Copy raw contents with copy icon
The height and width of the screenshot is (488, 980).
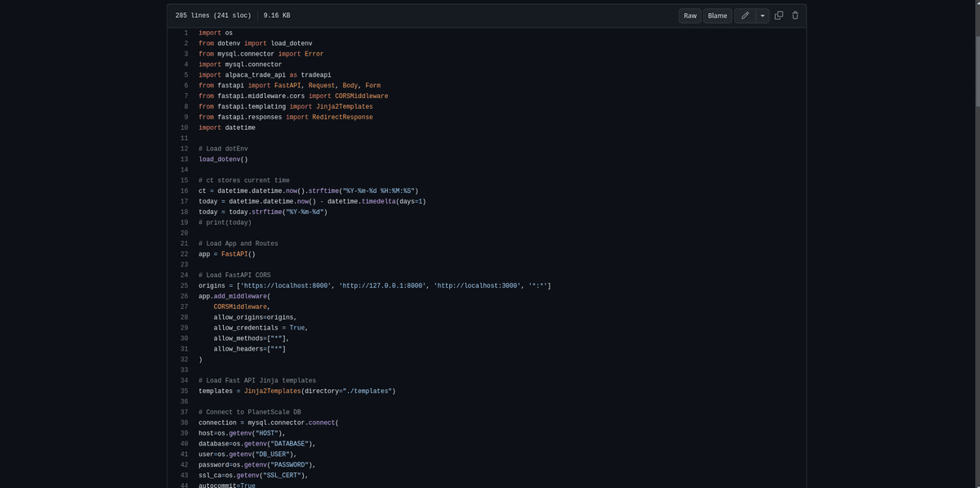tap(778, 16)
